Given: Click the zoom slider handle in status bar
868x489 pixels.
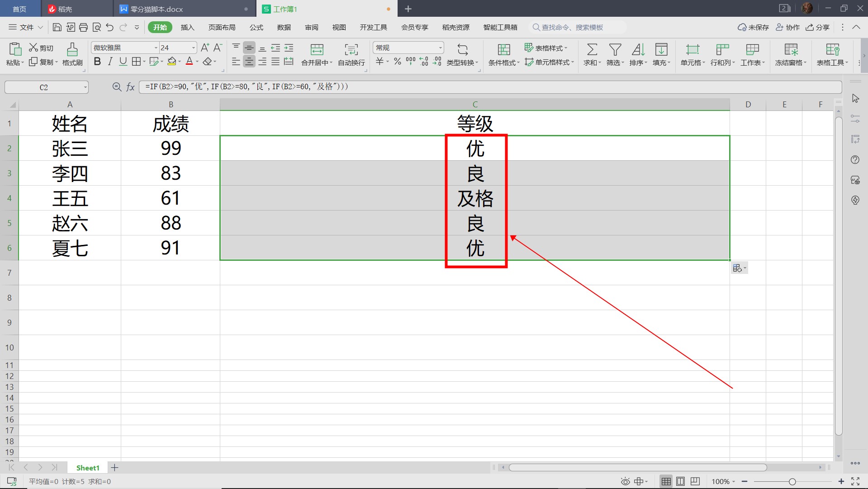Looking at the screenshot, I should pyautogui.click(x=792, y=482).
